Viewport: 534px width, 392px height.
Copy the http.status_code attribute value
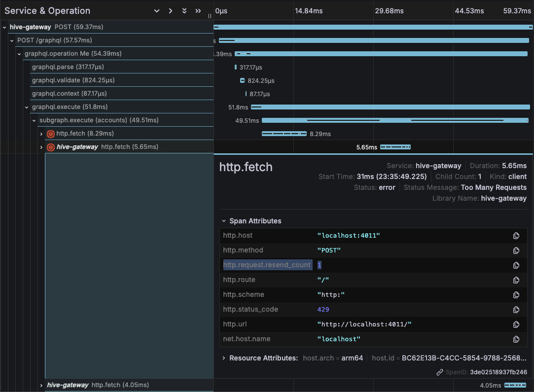coord(516,310)
